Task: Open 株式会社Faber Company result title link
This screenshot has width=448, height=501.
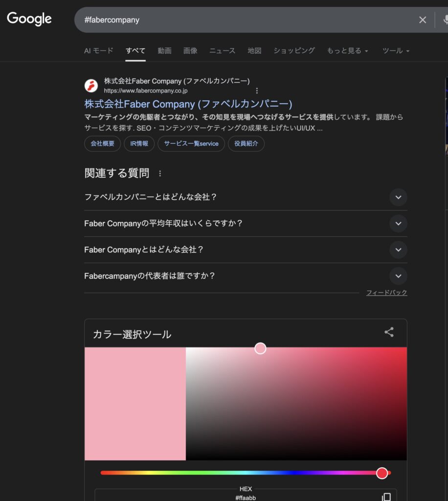Action: pos(188,104)
